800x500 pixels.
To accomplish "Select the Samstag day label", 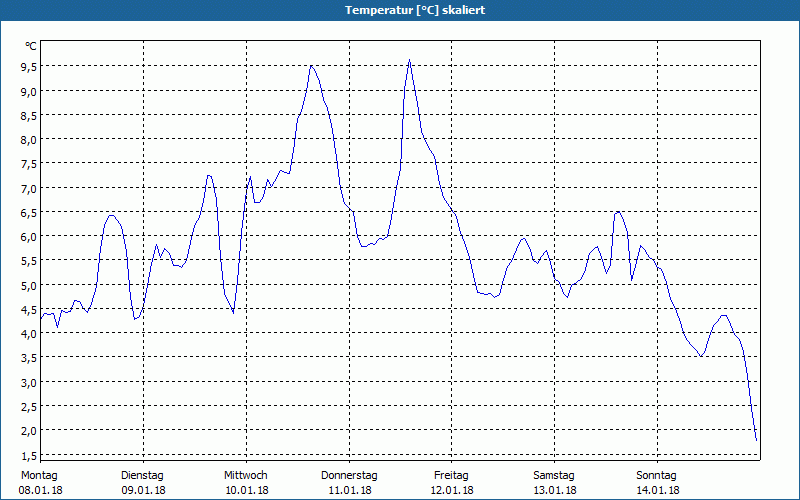I will click(554, 475).
